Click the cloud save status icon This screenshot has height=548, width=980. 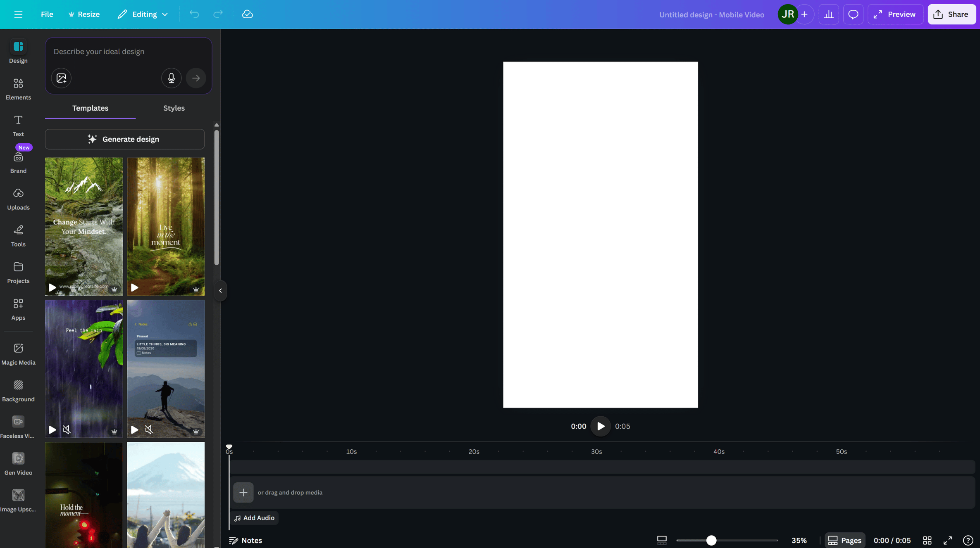247,14
